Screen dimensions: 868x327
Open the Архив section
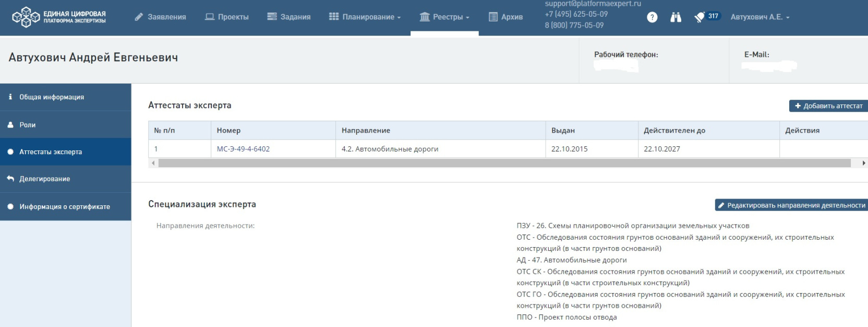pyautogui.click(x=505, y=17)
